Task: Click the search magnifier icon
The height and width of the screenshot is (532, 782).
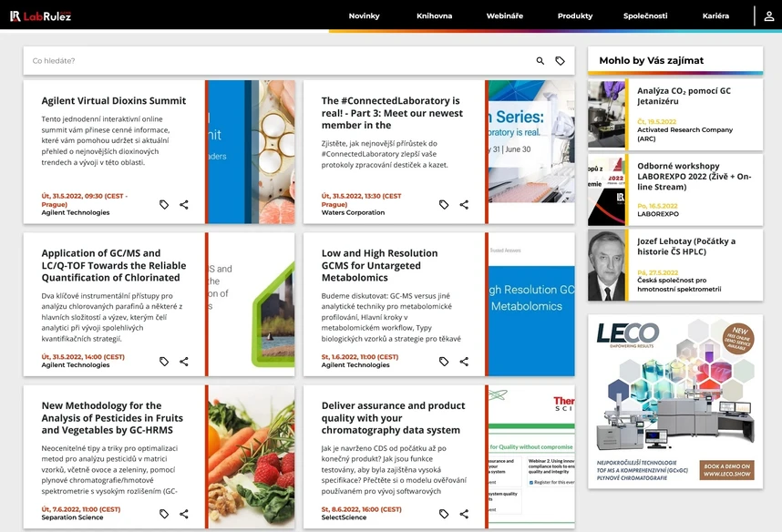Action: (x=540, y=59)
